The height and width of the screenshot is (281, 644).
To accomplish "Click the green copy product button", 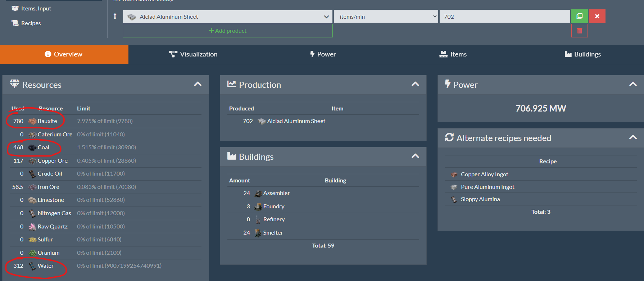I will click(x=580, y=16).
